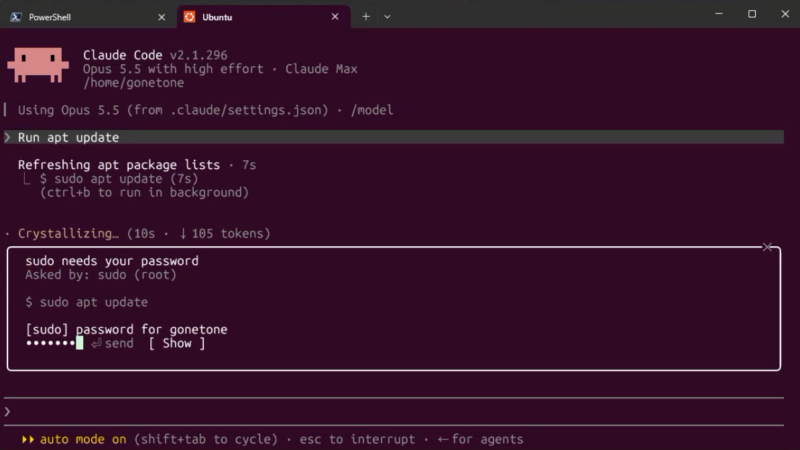This screenshot has height=450, width=800.
Task: Close the Ubuntu tab
Action: tap(335, 17)
